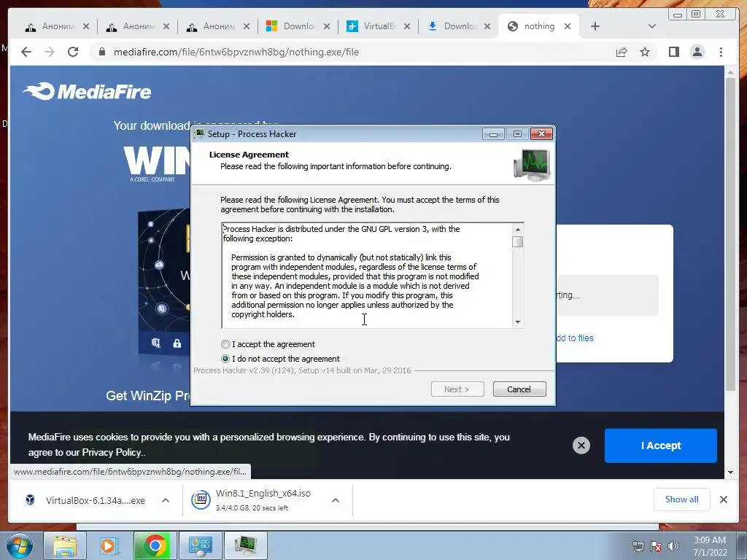Image resolution: width=747 pixels, height=560 pixels.
Task: Toggle the Chrome side panel icon
Action: [673, 52]
